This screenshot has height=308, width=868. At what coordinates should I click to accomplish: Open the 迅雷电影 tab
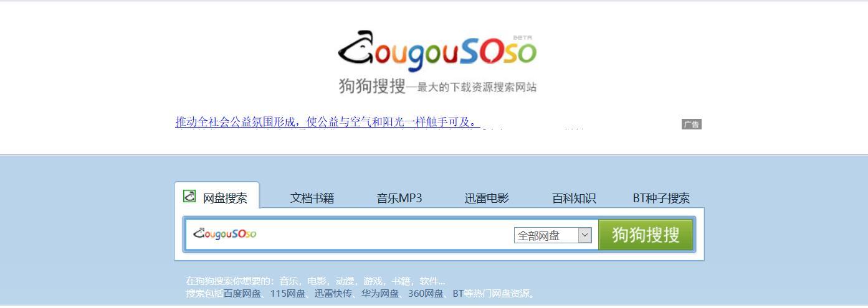[x=487, y=198]
